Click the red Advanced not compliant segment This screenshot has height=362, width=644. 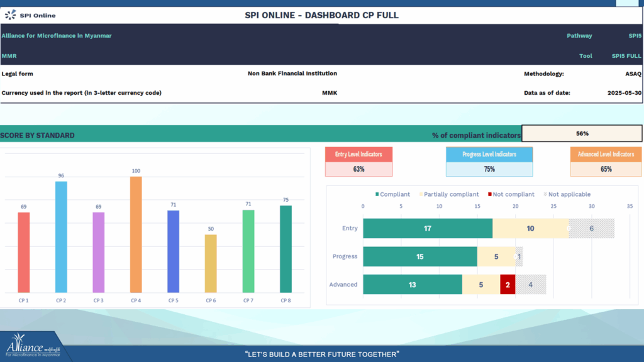coord(508,285)
